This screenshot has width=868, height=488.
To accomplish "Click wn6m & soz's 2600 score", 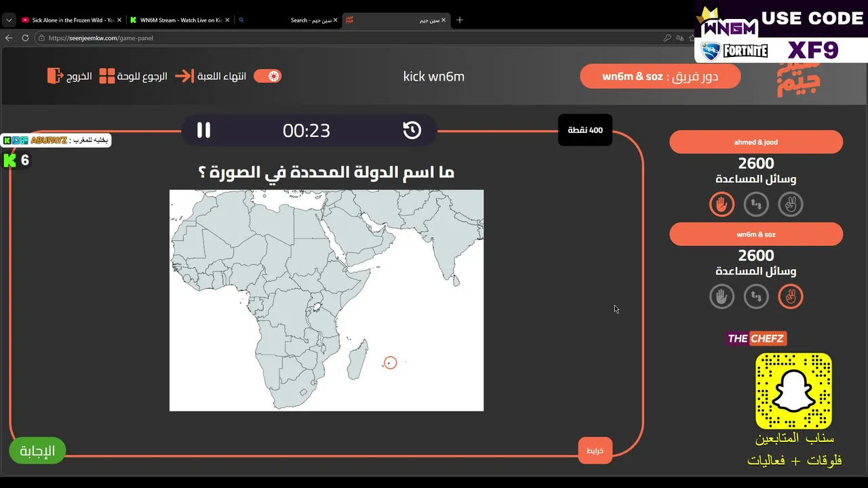I will (x=756, y=256).
